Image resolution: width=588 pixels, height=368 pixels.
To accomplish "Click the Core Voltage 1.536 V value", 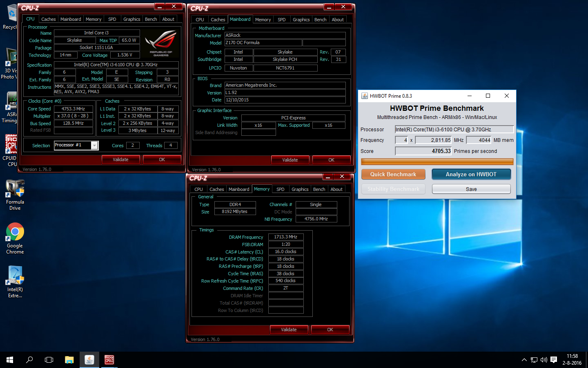I will [x=125, y=55].
